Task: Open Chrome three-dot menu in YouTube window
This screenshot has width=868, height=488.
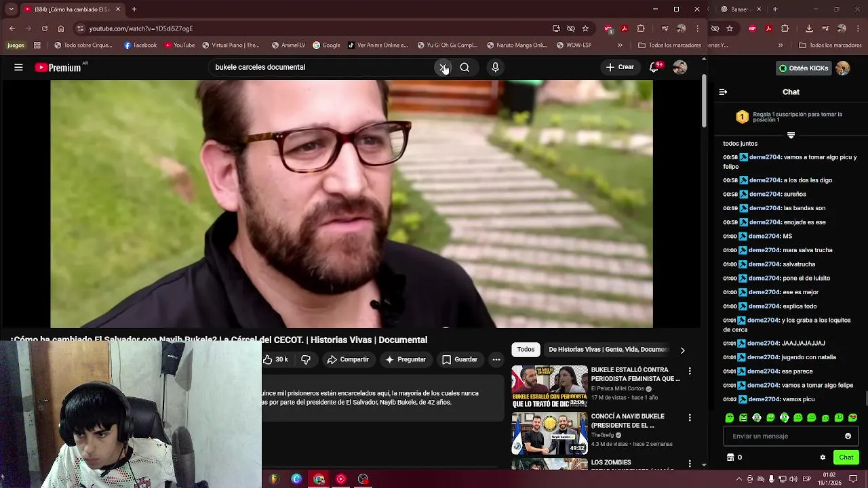Action: click(697, 28)
